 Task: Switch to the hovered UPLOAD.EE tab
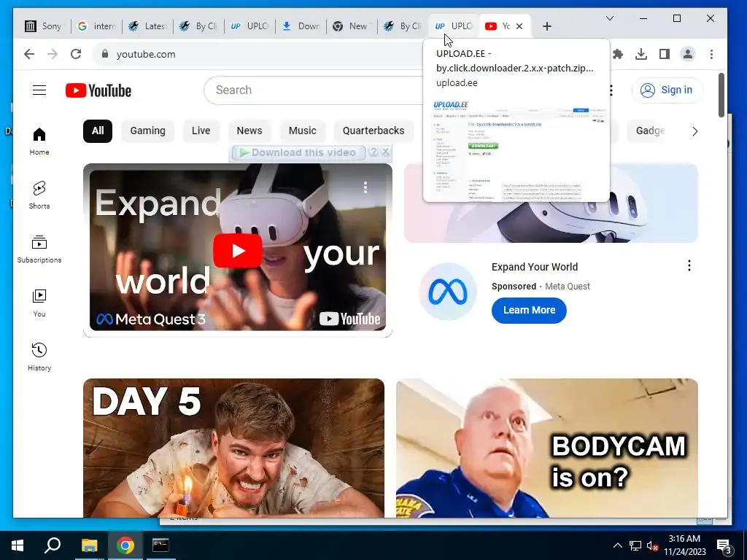click(454, 26)
